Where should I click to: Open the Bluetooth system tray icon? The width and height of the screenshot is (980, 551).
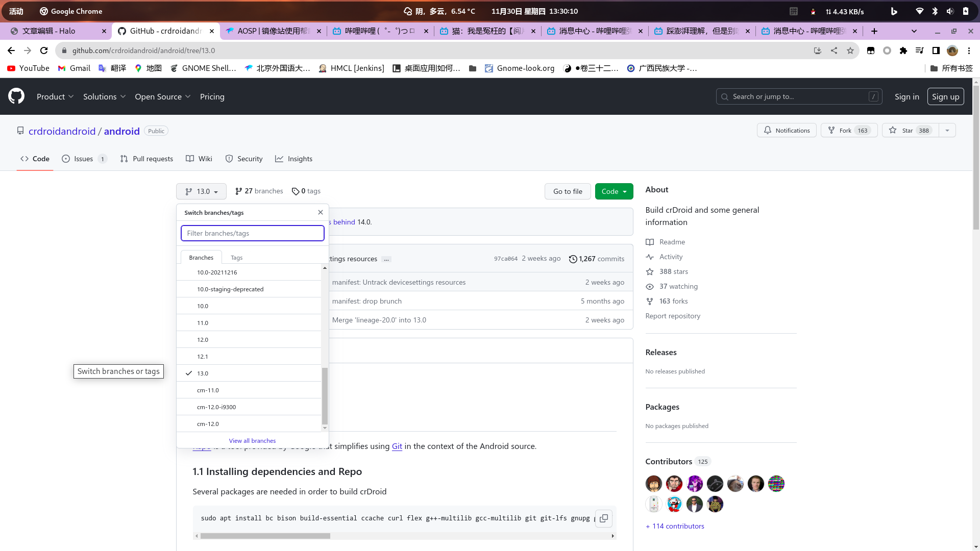(935, 11)
